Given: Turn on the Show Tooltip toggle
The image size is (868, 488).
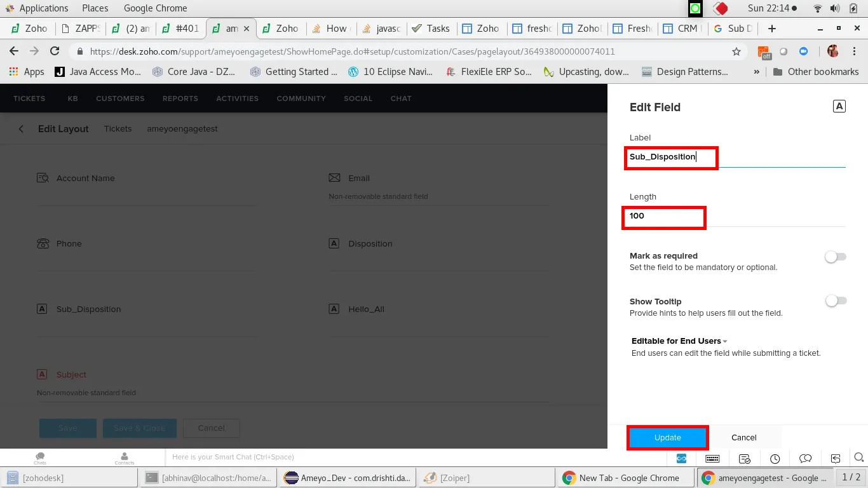Looking at the screenshot, I should (836, 301).
